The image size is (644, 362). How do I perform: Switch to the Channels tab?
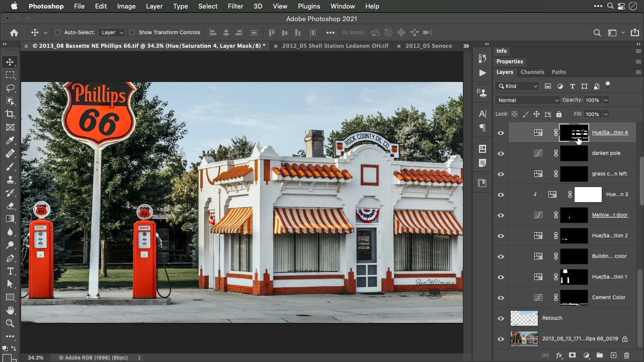tap(532, 72)
